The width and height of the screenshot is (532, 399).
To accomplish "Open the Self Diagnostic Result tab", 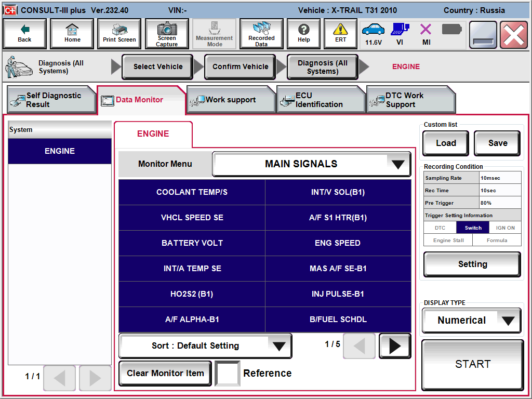I will pyautogui.click(x=52, y=100).
